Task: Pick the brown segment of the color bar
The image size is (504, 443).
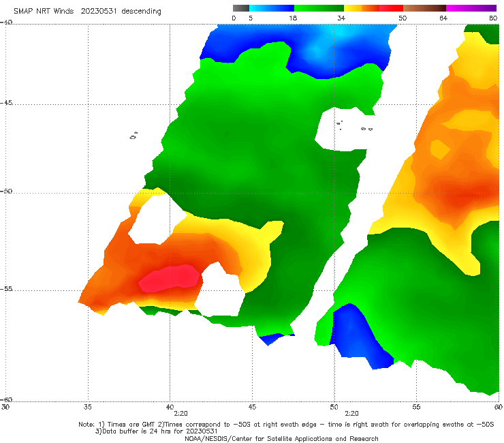Action: [x=424, y=8]
